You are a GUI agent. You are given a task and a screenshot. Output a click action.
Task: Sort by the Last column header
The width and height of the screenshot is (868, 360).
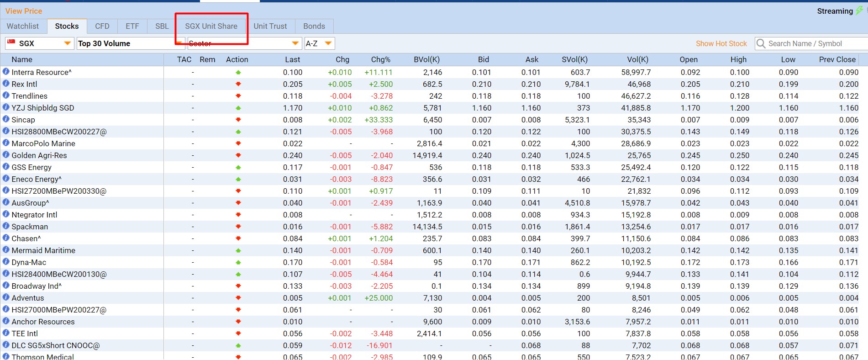293,59
